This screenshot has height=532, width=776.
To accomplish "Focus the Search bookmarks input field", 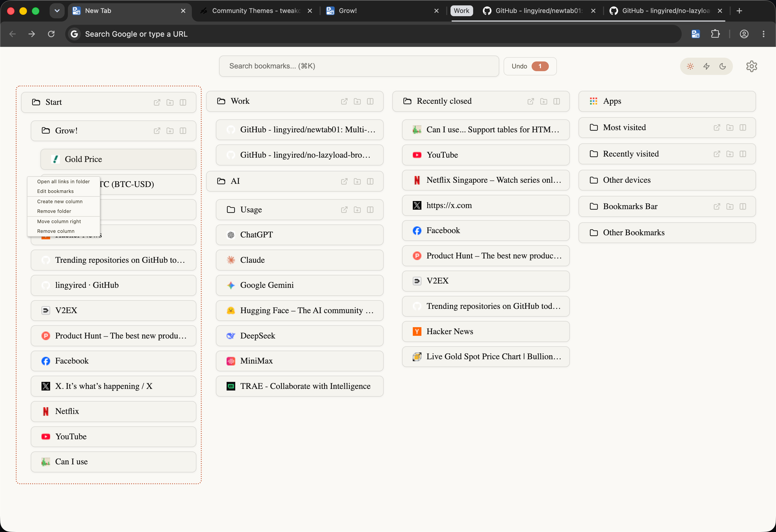I will pyautogui.click(x=359, y=67).
